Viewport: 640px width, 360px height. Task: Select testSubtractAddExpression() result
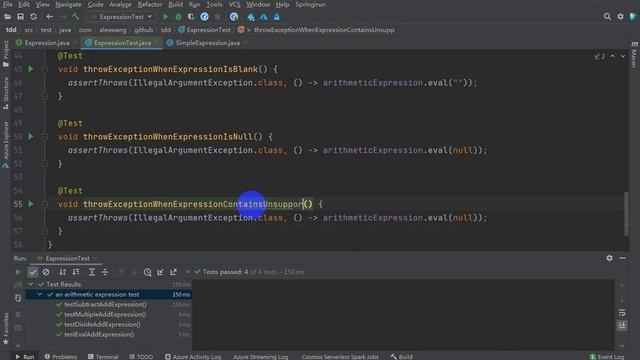(x=105, y=304)
